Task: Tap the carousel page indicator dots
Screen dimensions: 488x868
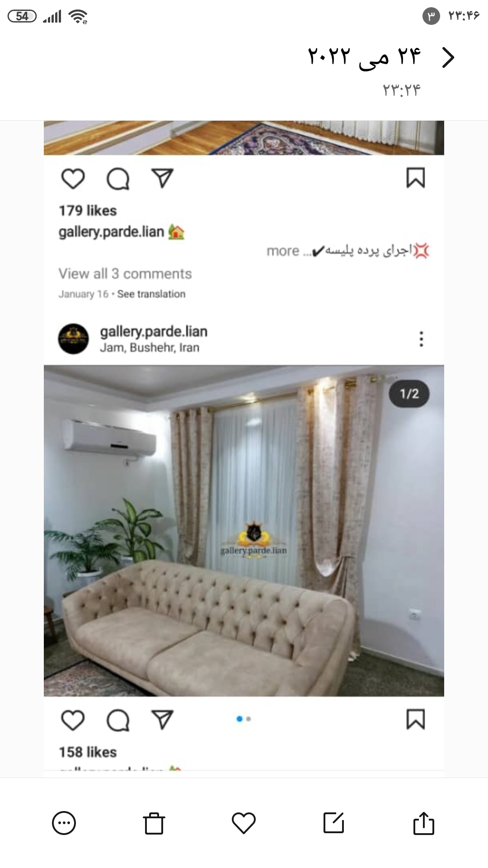Action: 244,719
